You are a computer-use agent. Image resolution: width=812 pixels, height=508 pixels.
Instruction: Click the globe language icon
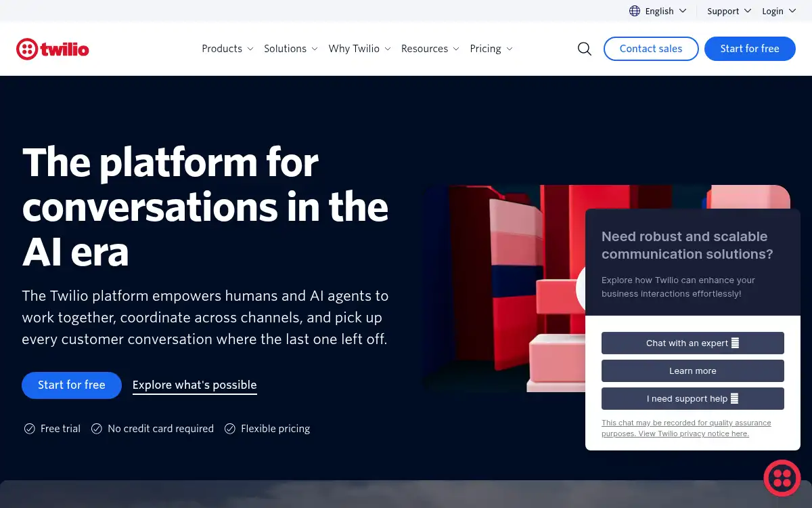click(635, 11)
